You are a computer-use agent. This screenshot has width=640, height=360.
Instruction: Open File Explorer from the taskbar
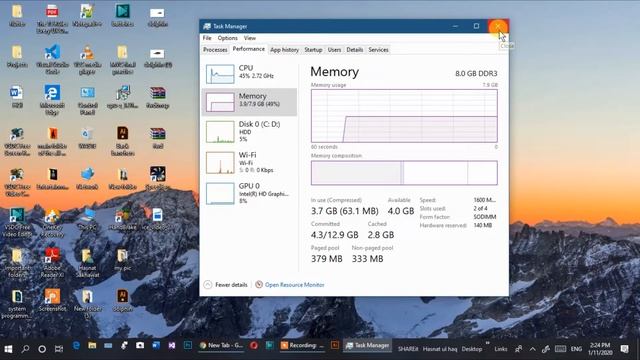coord(92,346)
